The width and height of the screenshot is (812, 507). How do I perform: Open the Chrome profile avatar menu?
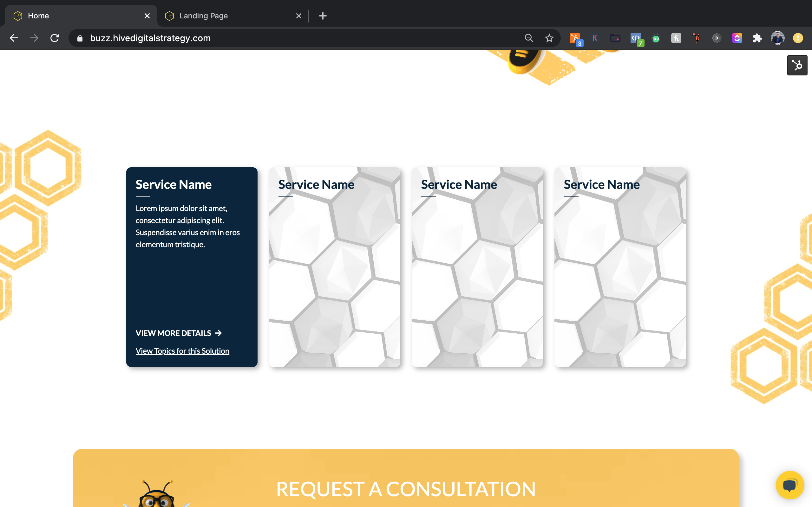(777, 38)
